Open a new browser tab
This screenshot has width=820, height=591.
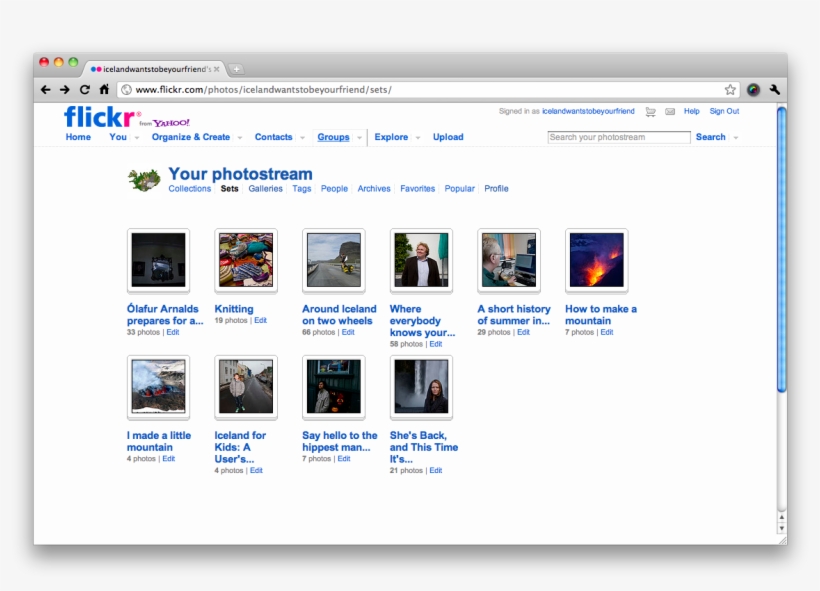tap(236, 69)
